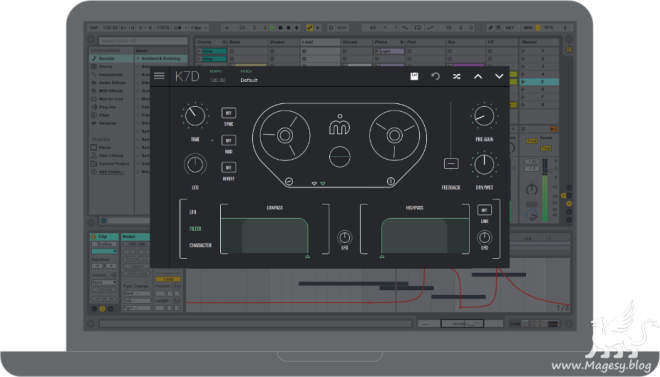Screen dimensions: 660x377
Task: Click the green triangle marker below the tape
Action: (323, 184)
